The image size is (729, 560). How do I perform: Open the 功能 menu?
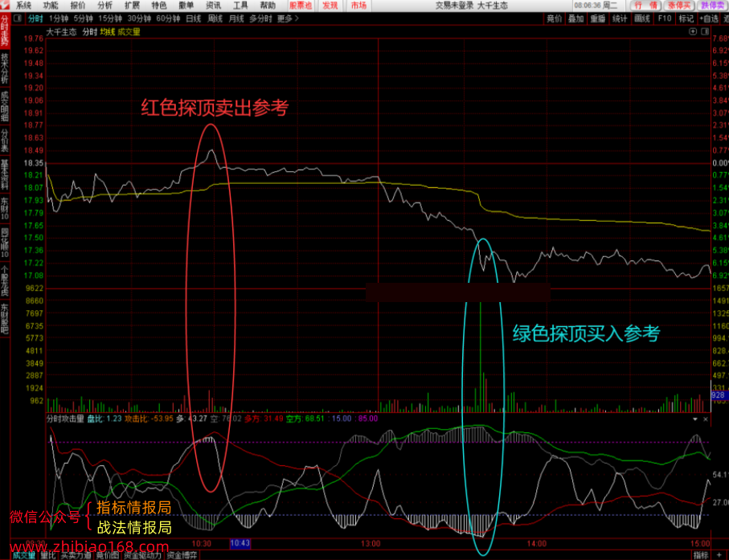[x=51, y=6]
